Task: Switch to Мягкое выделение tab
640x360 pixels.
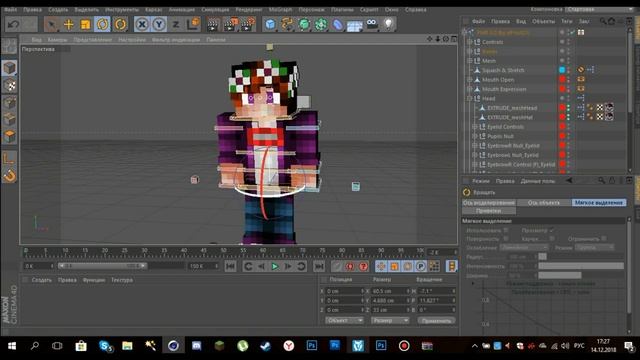Action: click(x=598, y=202)
